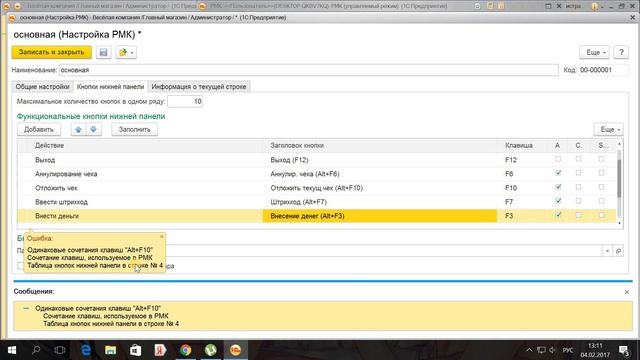Open Microsoft Store from the taskbar

(136, 350)
